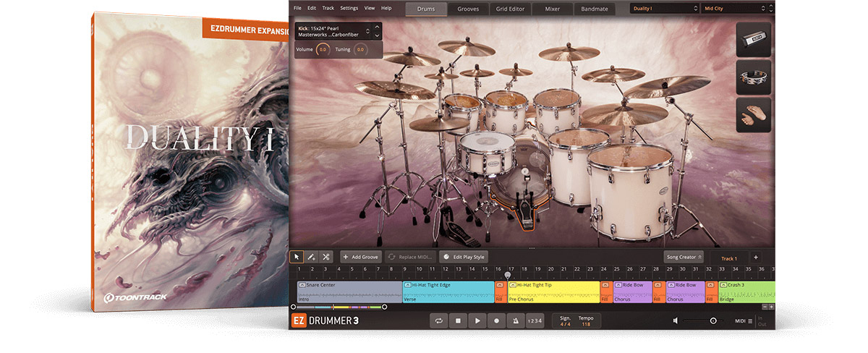Open the Settings menu

pos(349,8)
